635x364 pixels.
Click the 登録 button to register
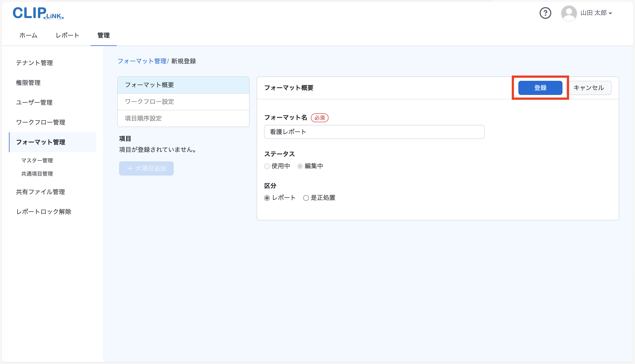coord(540,88)
